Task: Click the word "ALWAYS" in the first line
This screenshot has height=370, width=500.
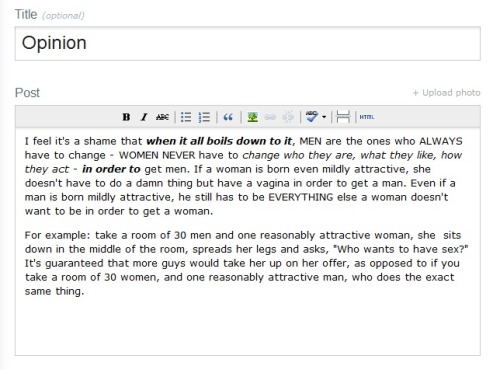Action: (x=441, y=141)
